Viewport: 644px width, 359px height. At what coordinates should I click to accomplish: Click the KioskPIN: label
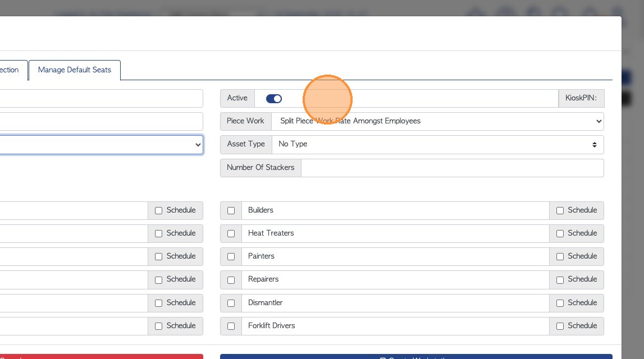click(581, 98)
